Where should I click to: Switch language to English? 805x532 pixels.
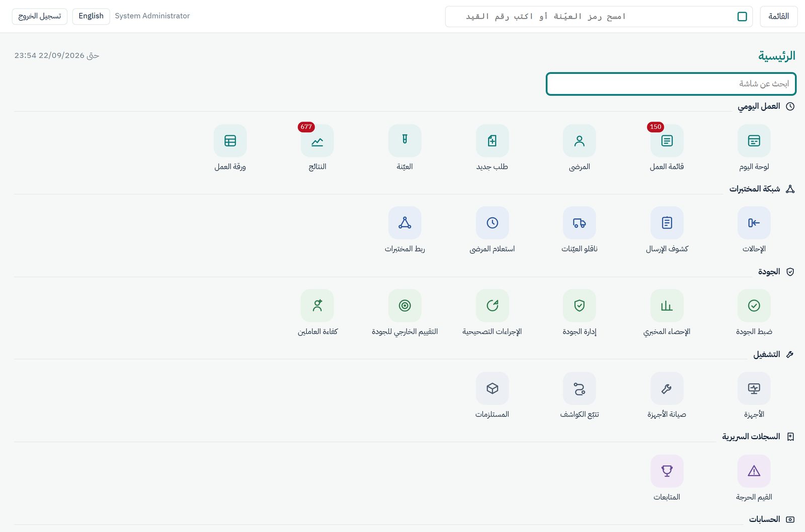click(91, 16)
